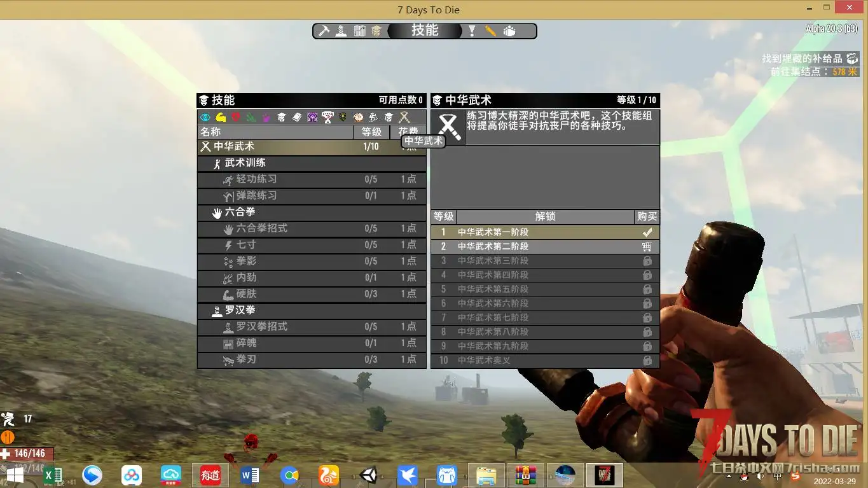Click the lock icon for 中华武术奥义

tap(647, 361)
